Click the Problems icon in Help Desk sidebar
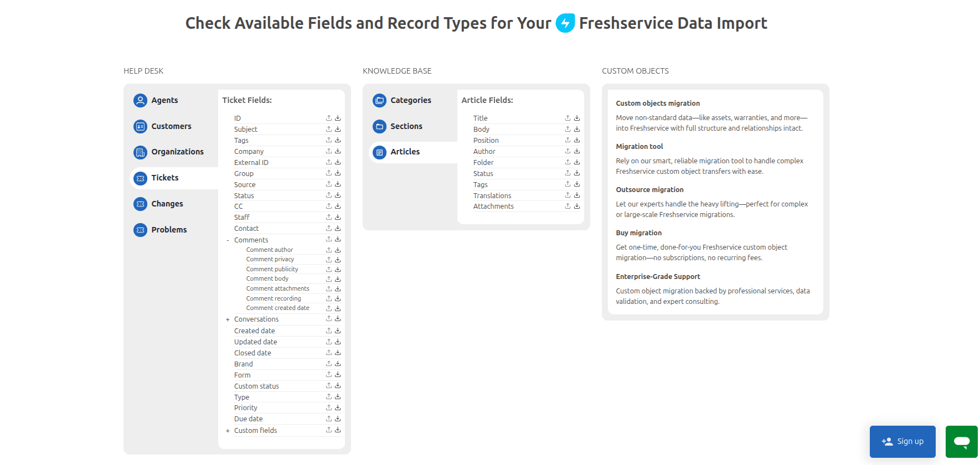Screen dimensions: 980x465 tap(140, 230)
